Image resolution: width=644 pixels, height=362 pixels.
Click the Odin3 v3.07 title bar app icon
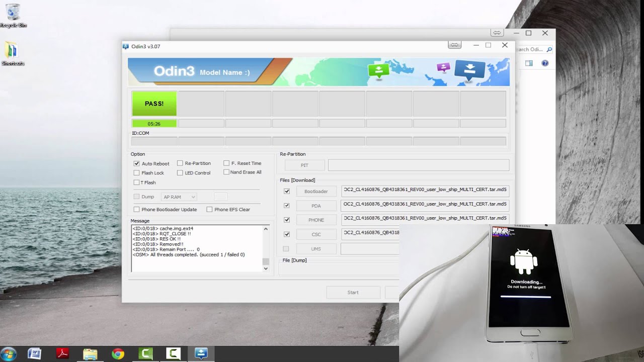click(126, 46)
